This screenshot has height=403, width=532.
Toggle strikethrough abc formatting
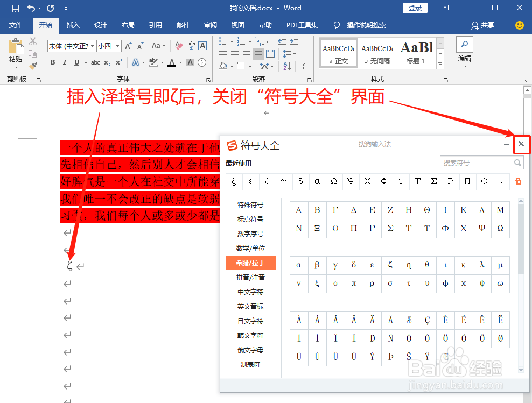click(95, 62)
